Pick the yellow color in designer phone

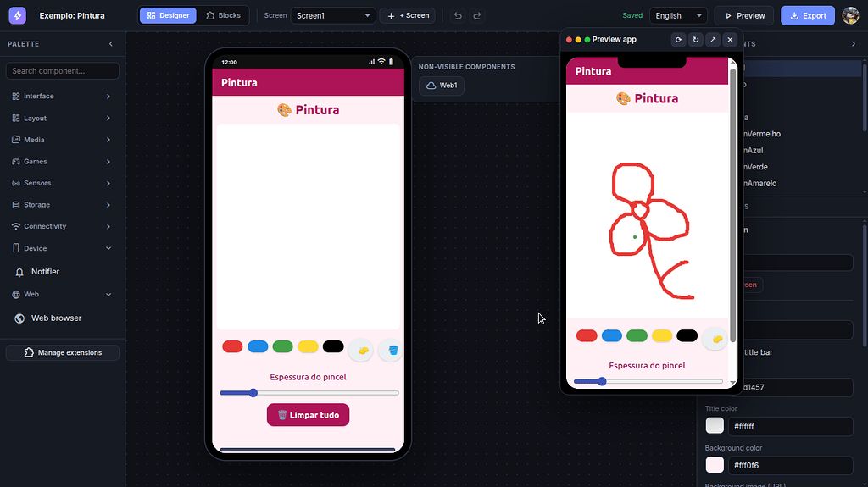tap(309, 346)
